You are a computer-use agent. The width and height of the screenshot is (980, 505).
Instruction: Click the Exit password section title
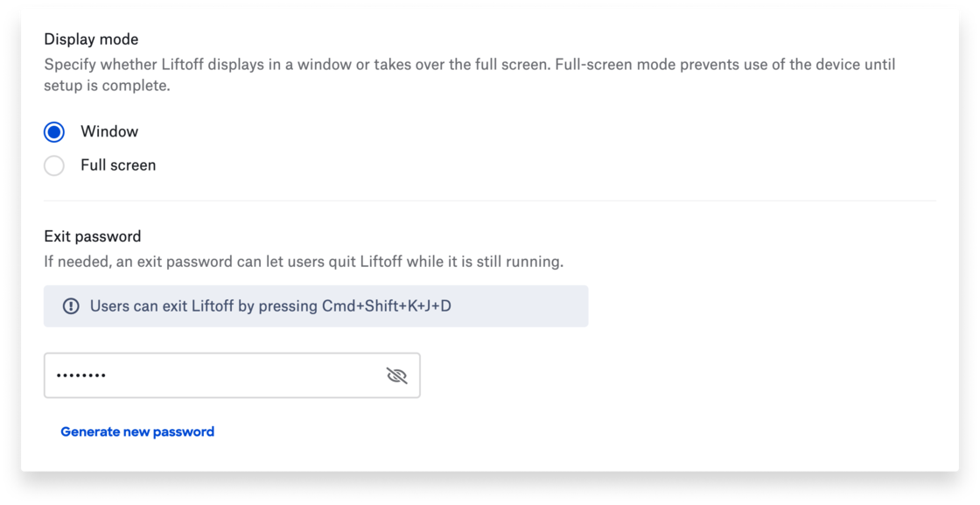pos(93,235)
